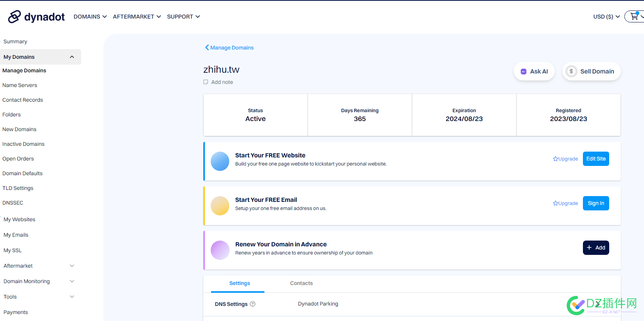The width and height of the screenshot is (644, 321).
Task: Click the dollar icon on Sell Domain
Action: point(571,71)
